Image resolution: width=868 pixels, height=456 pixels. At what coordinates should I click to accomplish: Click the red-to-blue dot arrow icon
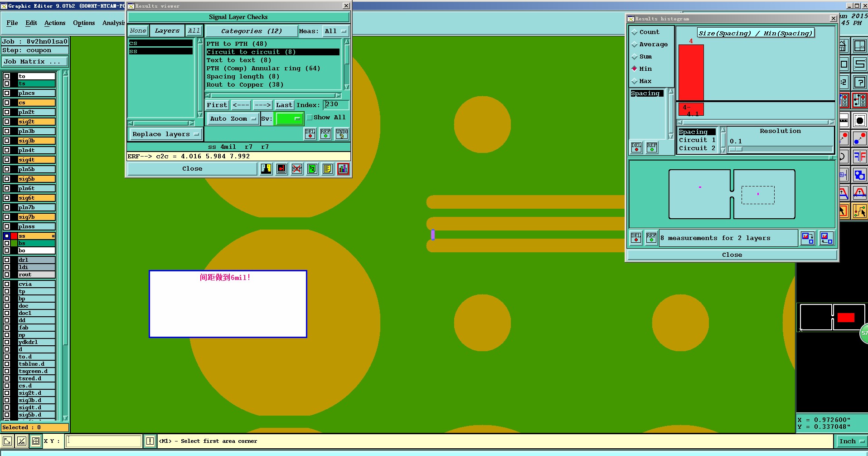coord(859,138)
